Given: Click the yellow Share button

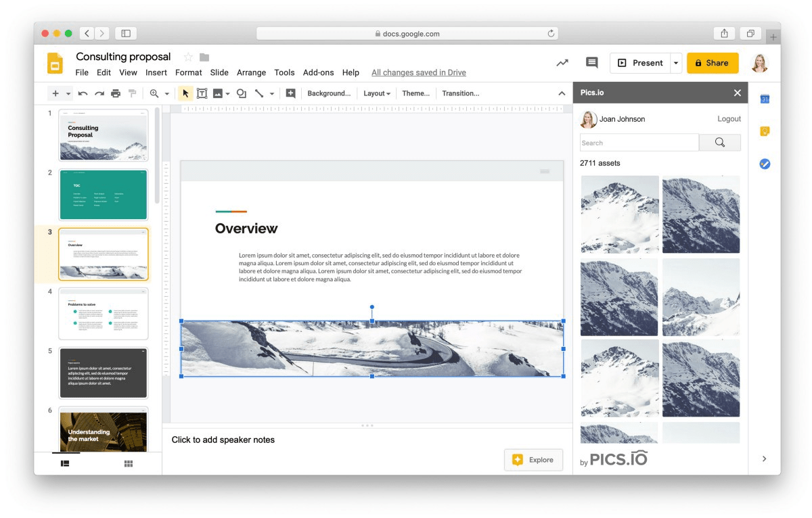Looking at the screenshot, I should (713, 63).
